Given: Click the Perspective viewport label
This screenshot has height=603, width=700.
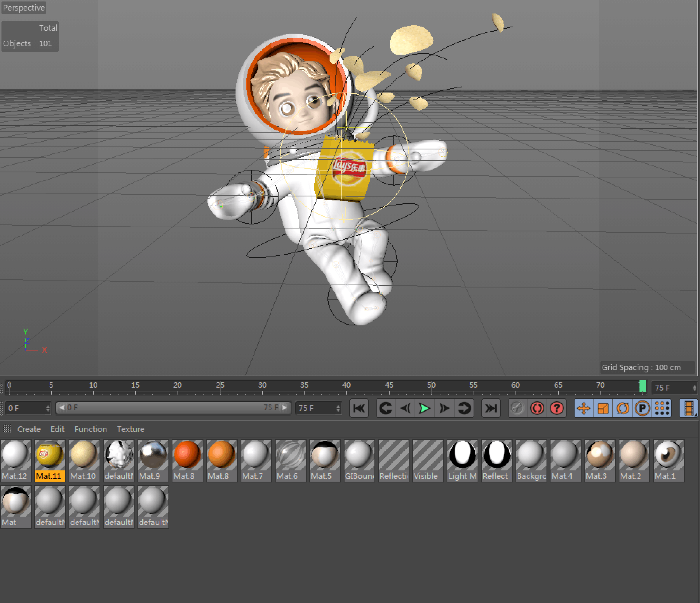Looking at the screenshot, I should coord(24,8).
